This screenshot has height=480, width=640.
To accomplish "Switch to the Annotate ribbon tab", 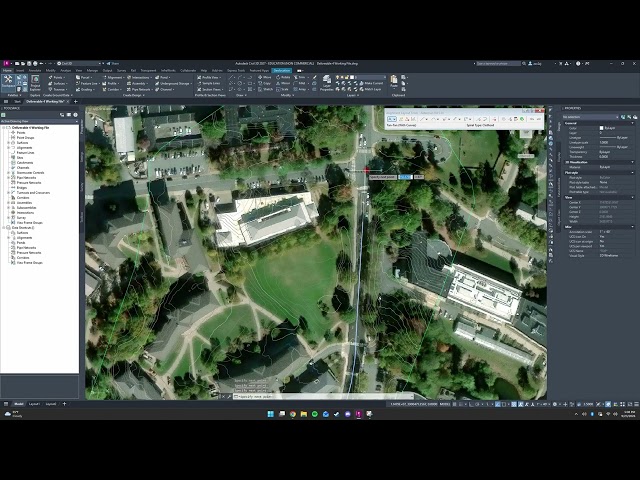I will (35, 70).
